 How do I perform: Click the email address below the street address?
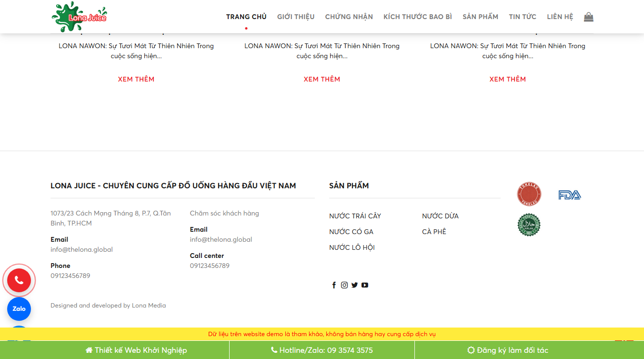click(x=82, y=249)
